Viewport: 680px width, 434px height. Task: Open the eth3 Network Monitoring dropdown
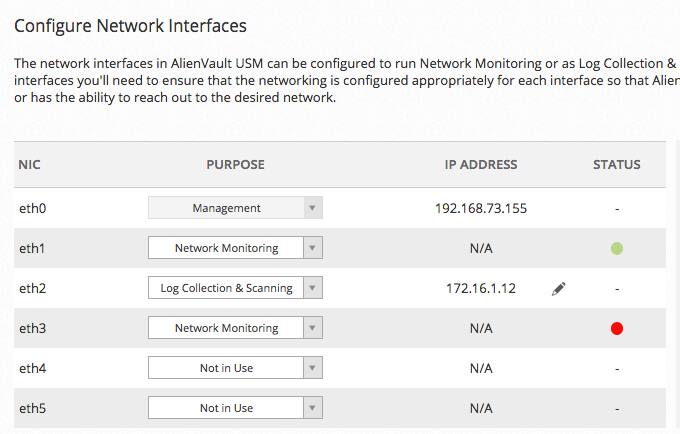(x=235, y=328)
